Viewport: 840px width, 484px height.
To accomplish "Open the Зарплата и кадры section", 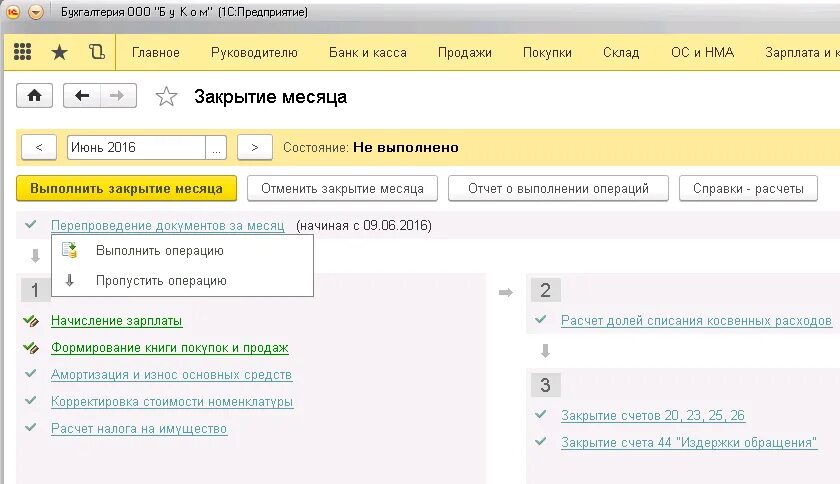I will pyautogui.click(x=802, y=53).
